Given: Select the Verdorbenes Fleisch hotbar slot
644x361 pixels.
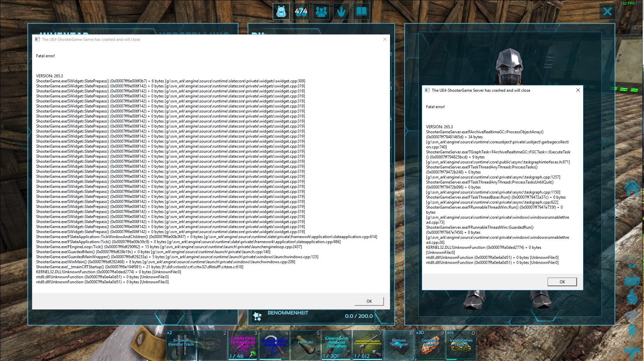Looking at the screenshot, I should point(461,345).
